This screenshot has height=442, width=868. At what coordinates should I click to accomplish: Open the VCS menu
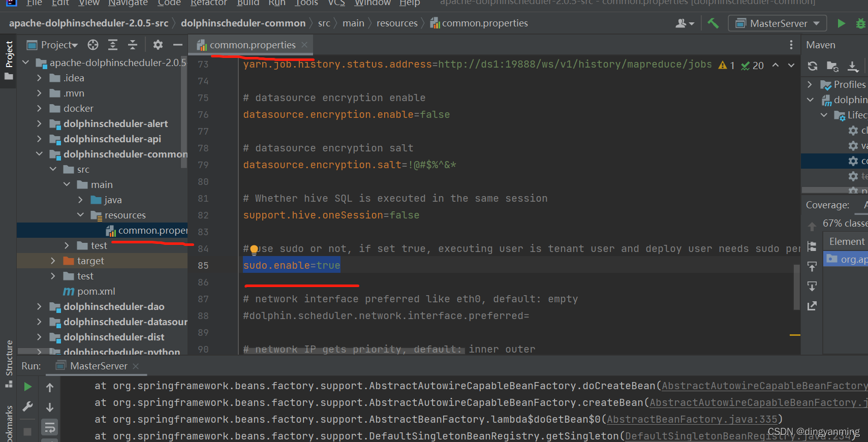tap(336, 3)
